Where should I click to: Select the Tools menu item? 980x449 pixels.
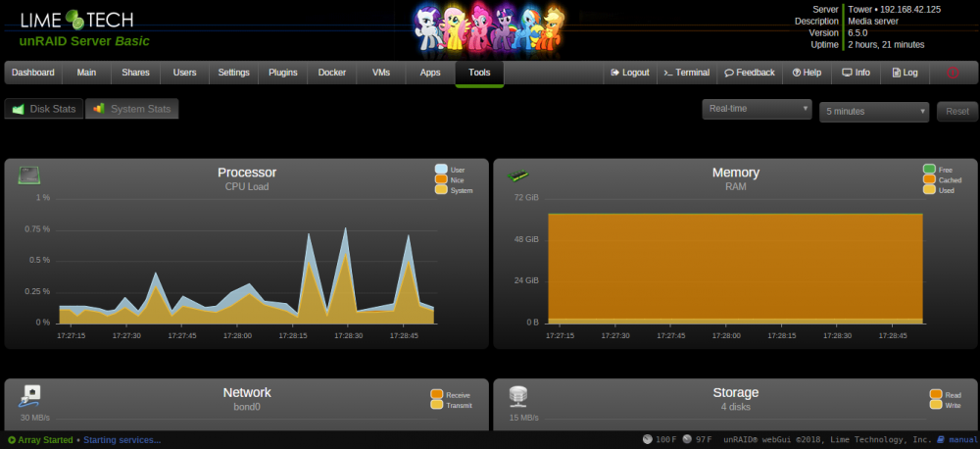pyautogui.click(x=479, y=73)
